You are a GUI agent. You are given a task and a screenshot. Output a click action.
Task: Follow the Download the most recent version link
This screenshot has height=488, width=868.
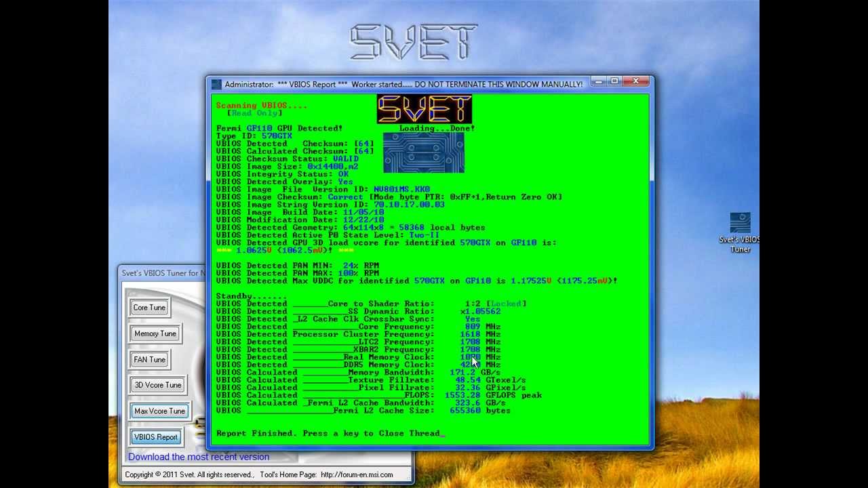pos(199,457)
